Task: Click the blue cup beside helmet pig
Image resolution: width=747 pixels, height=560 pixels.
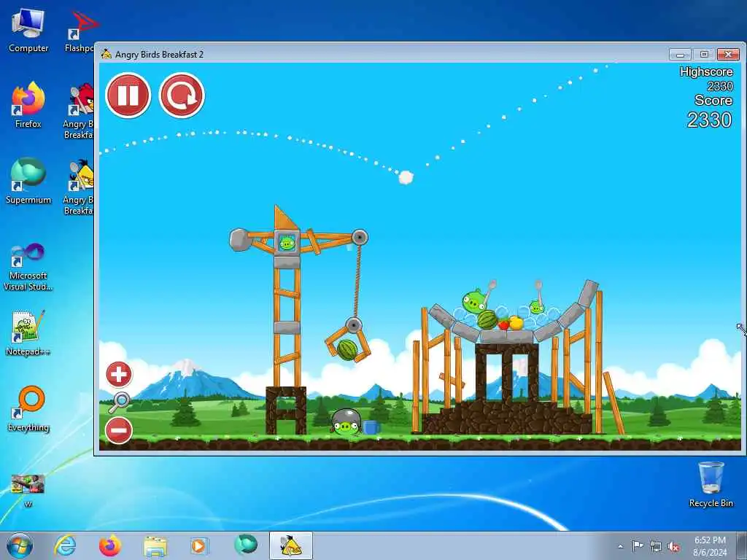Action: click(371, 427)
